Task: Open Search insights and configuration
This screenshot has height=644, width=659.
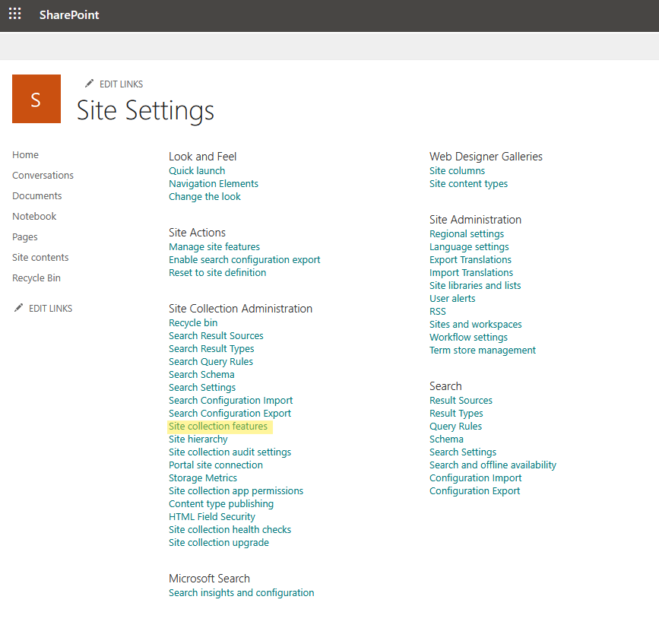Action: 241,592
